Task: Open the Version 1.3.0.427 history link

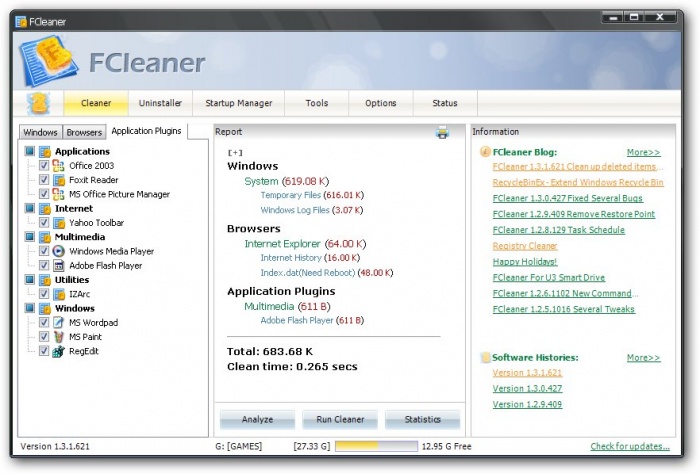Action: coord(527,388)
